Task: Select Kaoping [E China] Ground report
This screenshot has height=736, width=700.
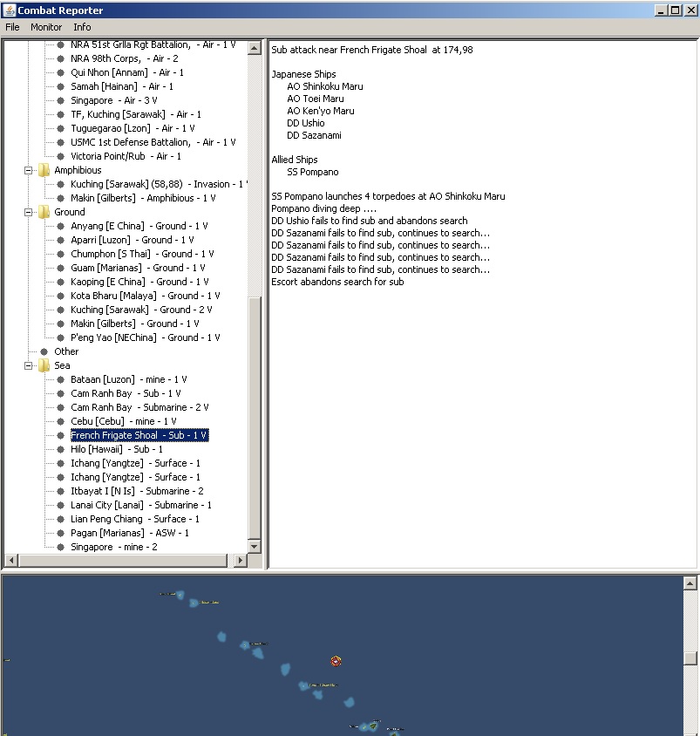Action: (139, 282)
